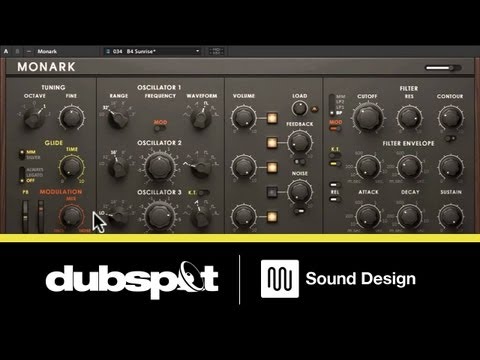Click the filter Cutoff knob

(x=367, y=118)
